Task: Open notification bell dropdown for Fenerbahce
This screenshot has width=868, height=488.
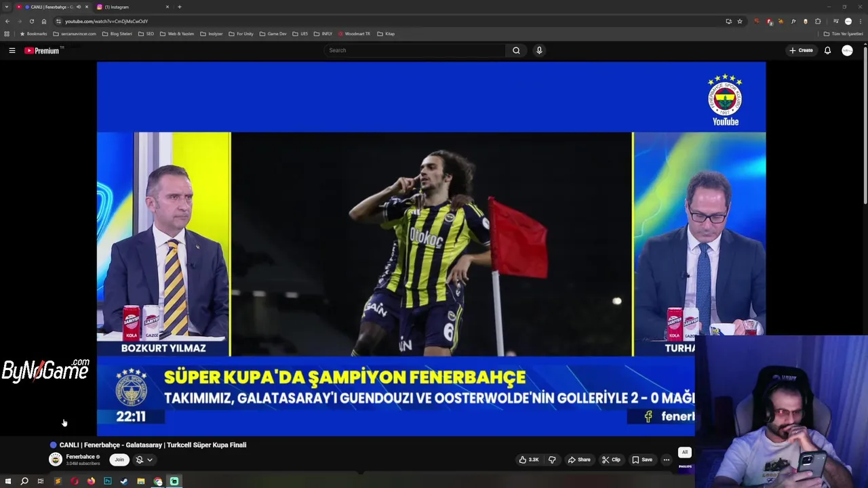Action: pyautogui.click(x=144, y=460)
